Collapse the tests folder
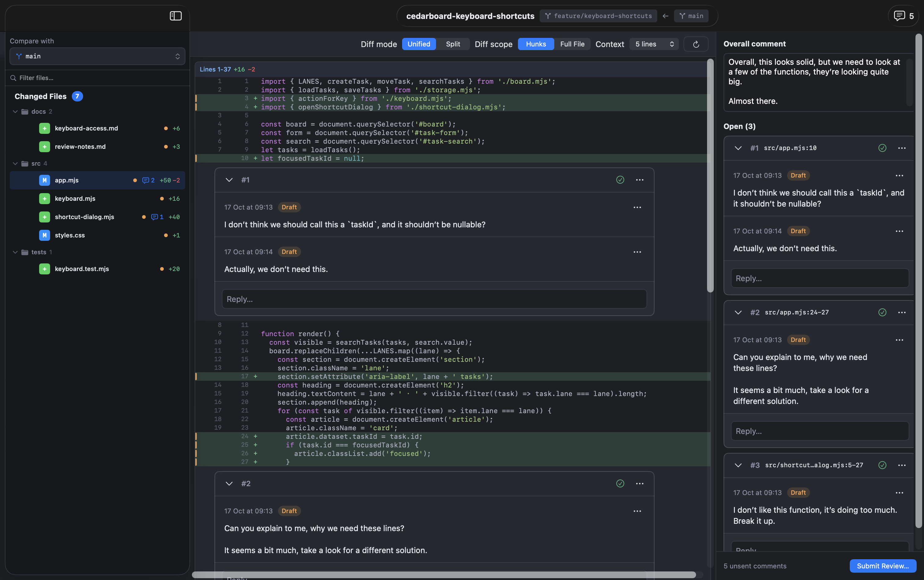924x580 pixels. coord(15,252)
